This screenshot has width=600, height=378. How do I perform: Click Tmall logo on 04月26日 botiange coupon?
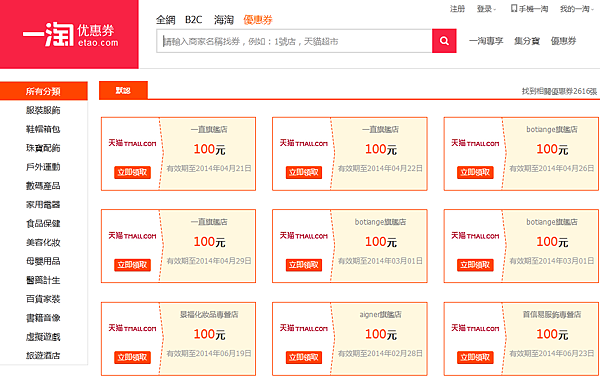pyautogui.click(x=475, y=143)
